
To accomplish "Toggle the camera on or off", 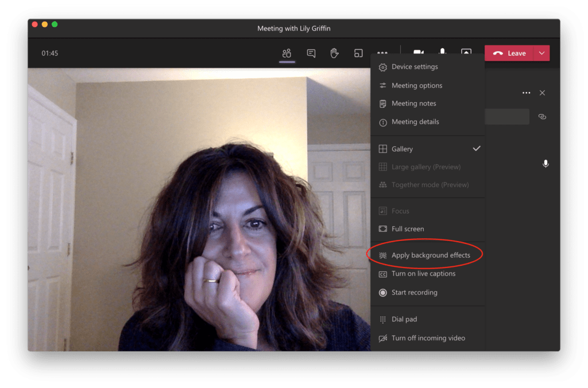I will (x=419, y=52).
